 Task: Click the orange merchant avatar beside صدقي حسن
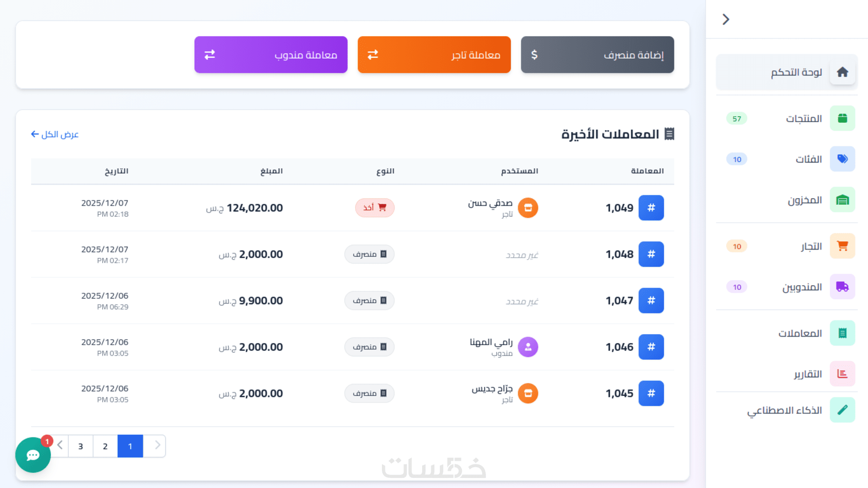(x=528, y=208)
